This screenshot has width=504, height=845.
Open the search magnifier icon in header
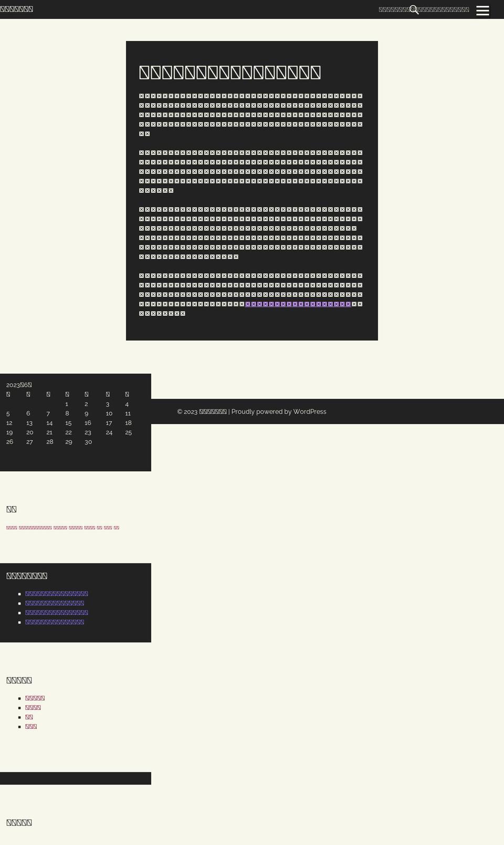(414, 9)
